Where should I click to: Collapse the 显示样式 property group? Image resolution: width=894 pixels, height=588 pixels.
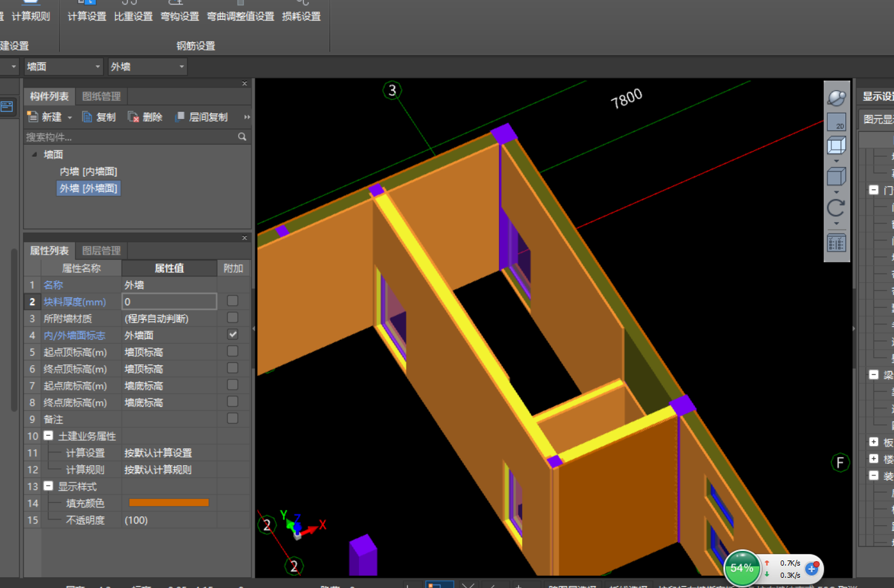click(48, 486)
